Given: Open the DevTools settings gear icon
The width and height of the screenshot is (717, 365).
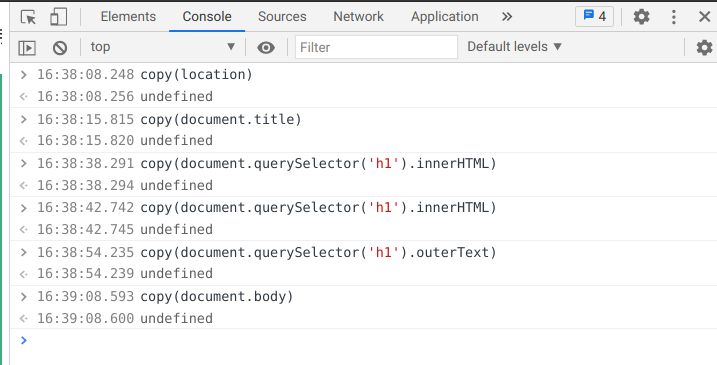Looking at the screenshot, I should pyautogui.click(x=642, y=17).
